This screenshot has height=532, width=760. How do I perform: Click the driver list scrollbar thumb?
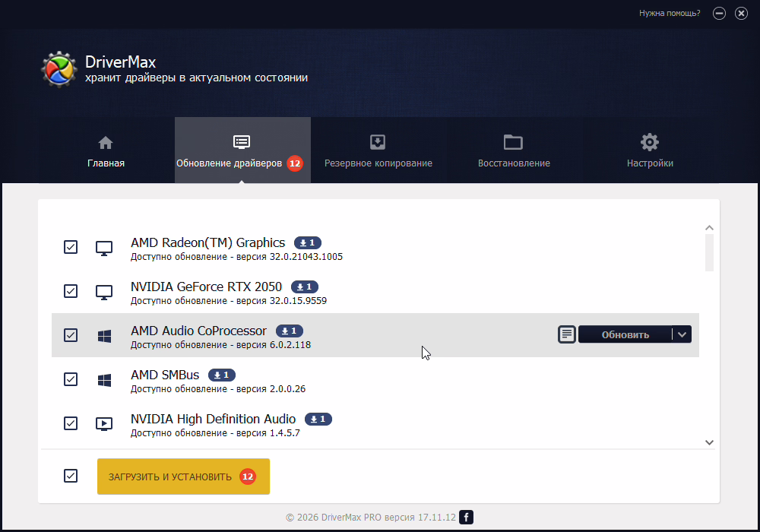[x=709, y=252]
